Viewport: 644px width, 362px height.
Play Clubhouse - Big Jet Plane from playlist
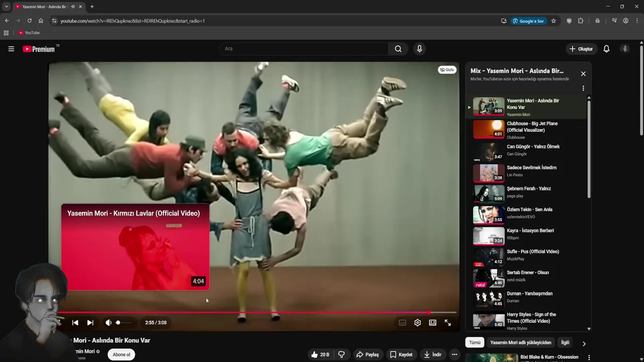click(526, 130)
